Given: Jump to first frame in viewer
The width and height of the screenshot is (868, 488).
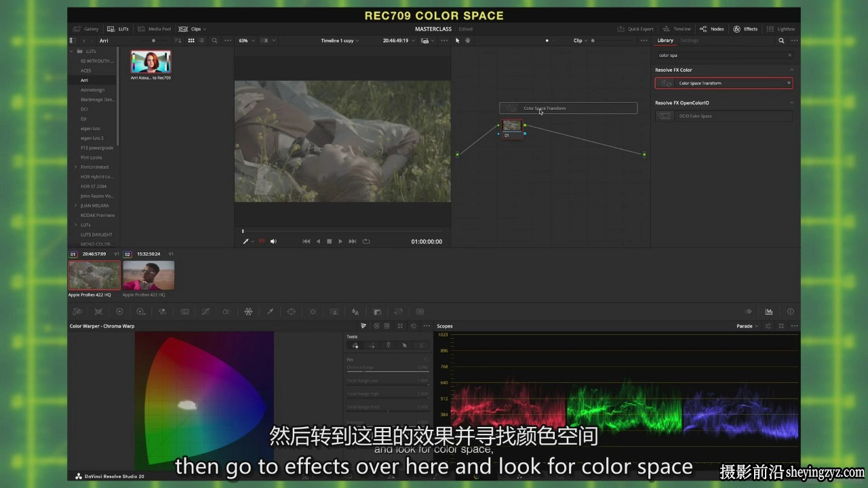Looking at the screenshot, I should [306, 241].
